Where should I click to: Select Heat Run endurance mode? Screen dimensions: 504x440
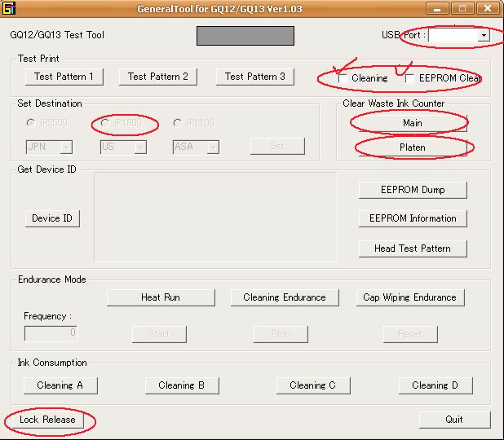point(161,297)
